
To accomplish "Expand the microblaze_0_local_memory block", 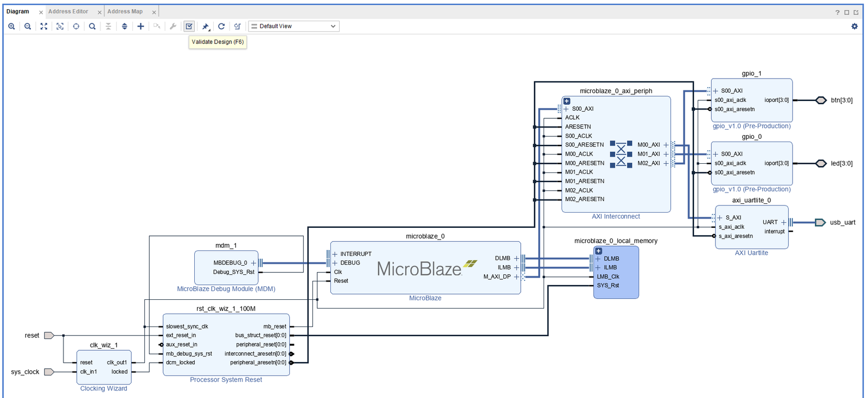I will 598,251.
